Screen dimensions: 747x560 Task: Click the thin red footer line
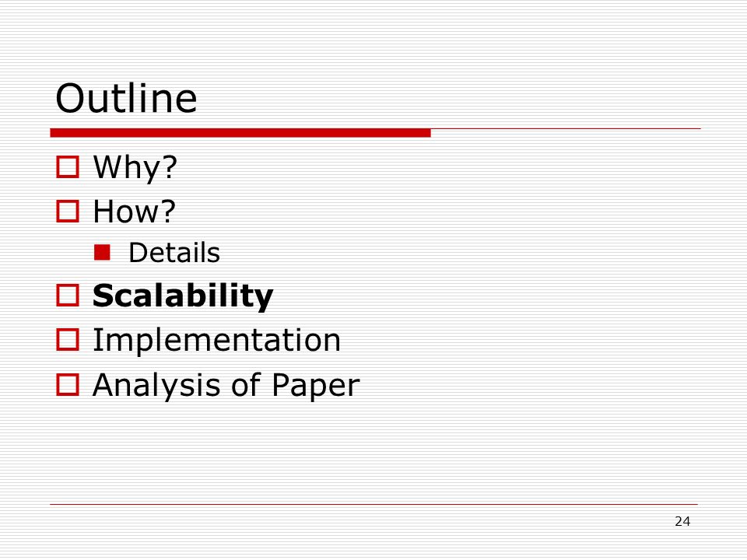[374, 504]
